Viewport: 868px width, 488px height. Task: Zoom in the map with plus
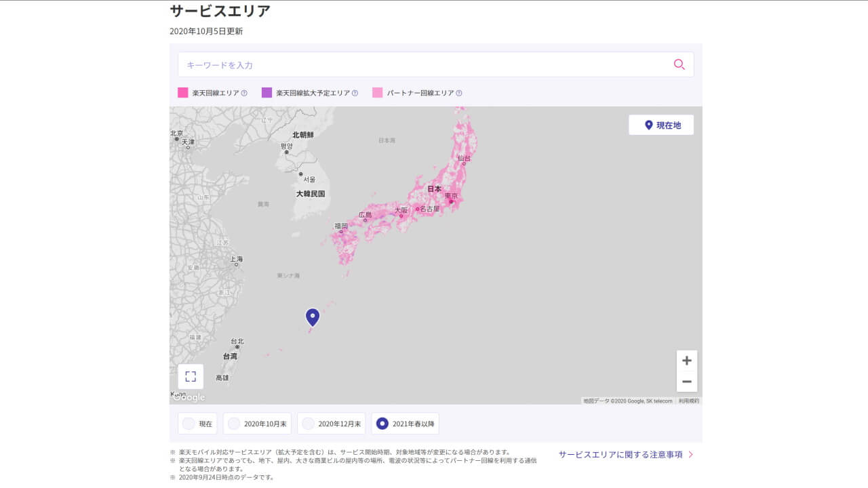pyautogui.click(x=686, y=361)
